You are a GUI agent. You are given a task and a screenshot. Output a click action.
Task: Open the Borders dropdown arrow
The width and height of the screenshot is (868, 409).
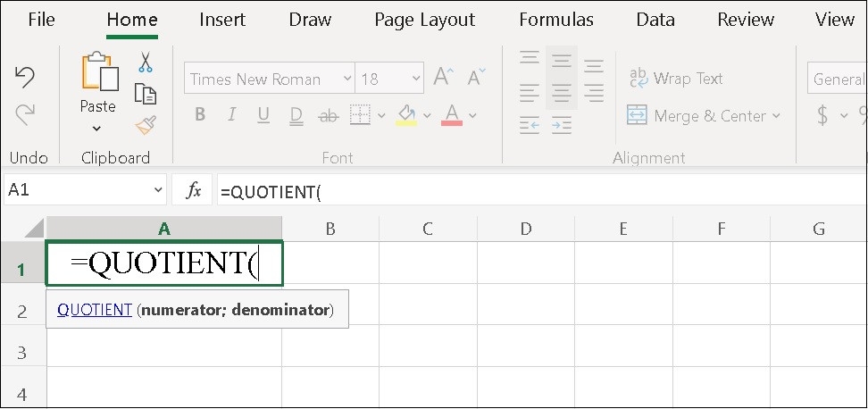pos(381,116)
